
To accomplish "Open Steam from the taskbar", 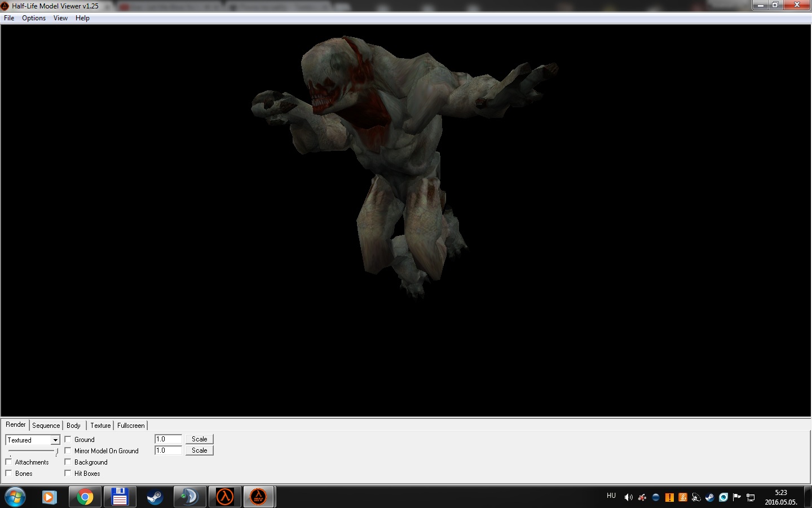I will [155, 497].
